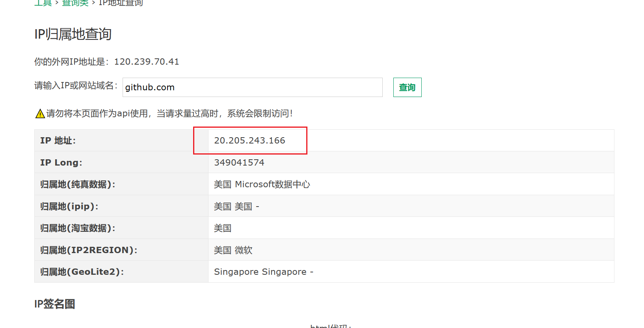Image resolution: width=644 pixels, height=328 pixels.
Task: Click the 美国 美国 - ipip value
Action: (236, 206)
